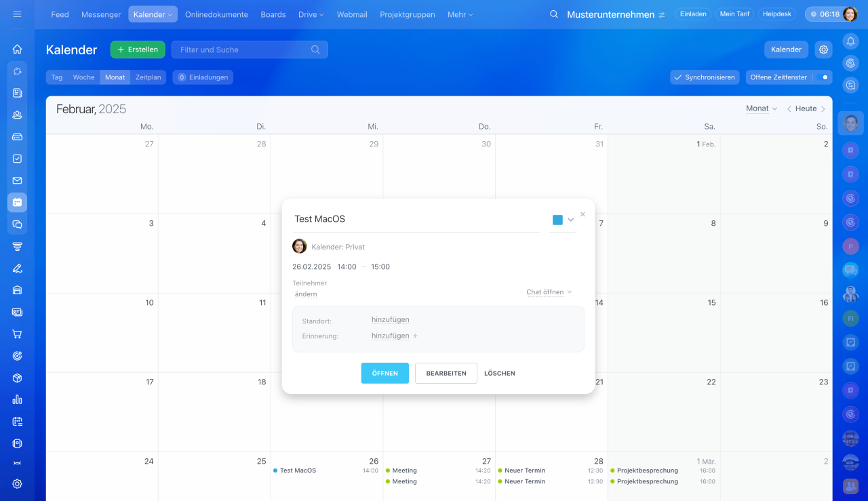This screenshot has height=501, width=868.
Task: Open the settings gear at sidebar bottom
Action: [x=17, y=484]
